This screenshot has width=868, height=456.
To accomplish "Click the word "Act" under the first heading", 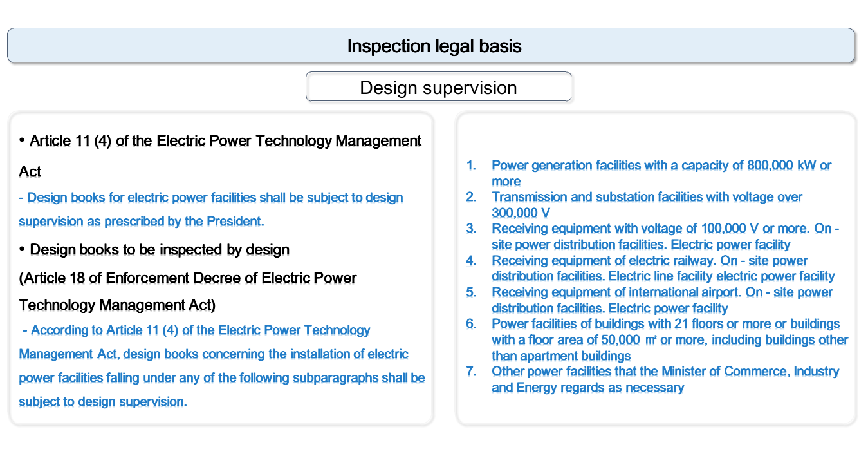I will [30, 172].
